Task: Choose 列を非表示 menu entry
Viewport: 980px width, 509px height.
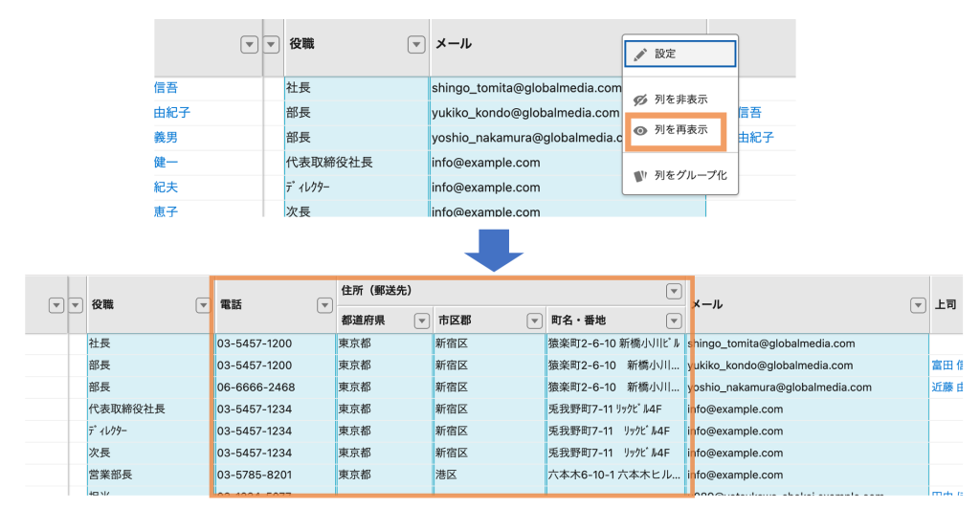Action: pyautogui.click(x=680, y=100)
